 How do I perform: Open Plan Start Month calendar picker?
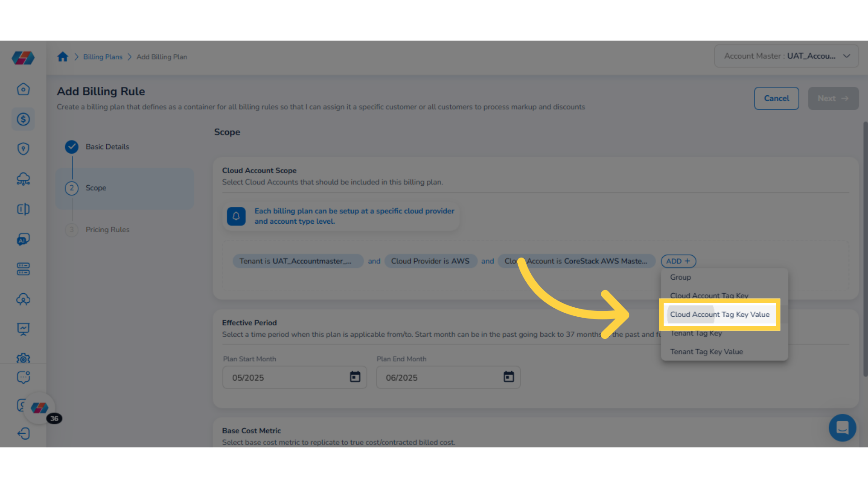[355, 377]
